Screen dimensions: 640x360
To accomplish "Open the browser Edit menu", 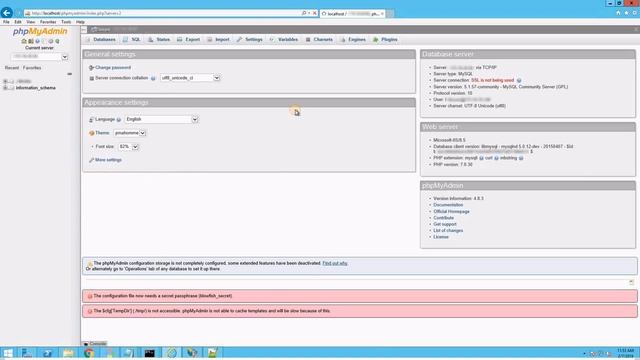I will [18, 22].
